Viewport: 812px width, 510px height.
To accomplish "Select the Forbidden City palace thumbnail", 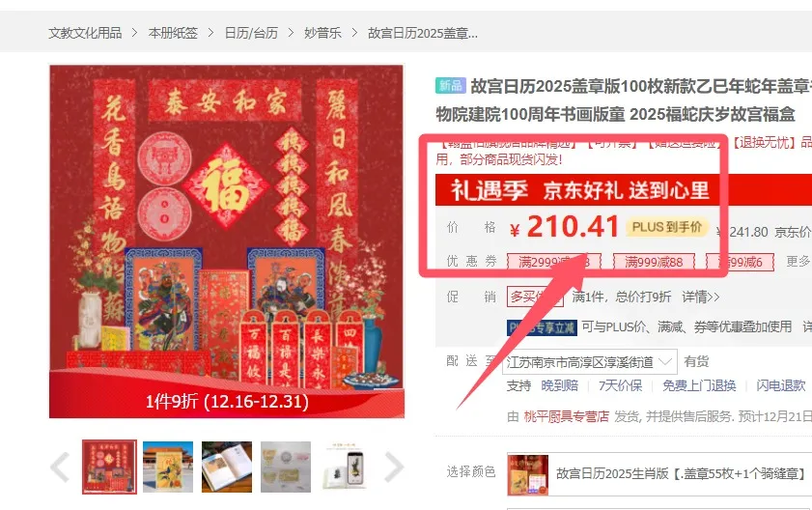I will [x=168, y=467].
